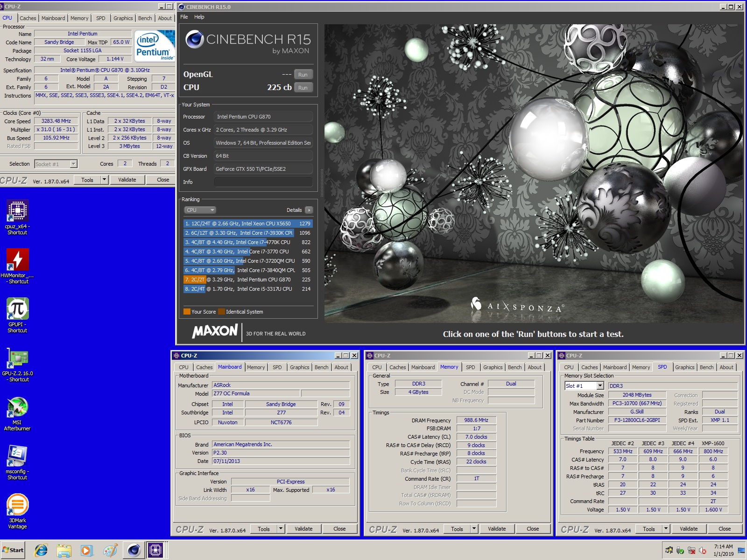Open Graphics tab in top-left CPU-Z window
Screen dimensions: 747x560
123,18
